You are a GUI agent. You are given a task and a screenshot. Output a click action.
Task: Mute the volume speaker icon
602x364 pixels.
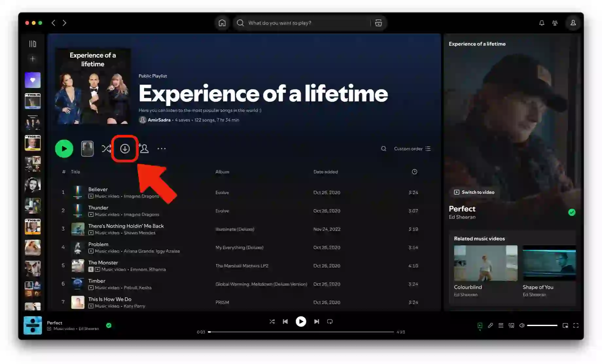pos(522,325)
